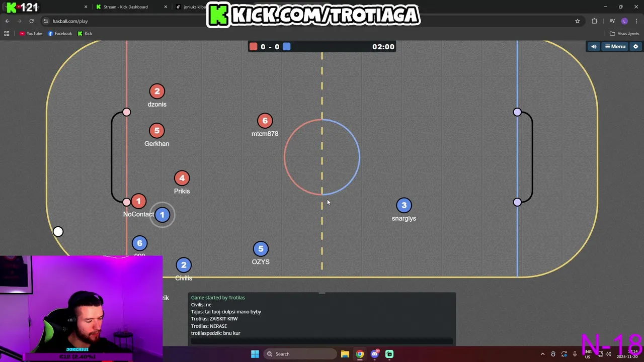Screen dimensions: 644x362
Task: Bookmark this page with star icon
Action: coord(577,21)
